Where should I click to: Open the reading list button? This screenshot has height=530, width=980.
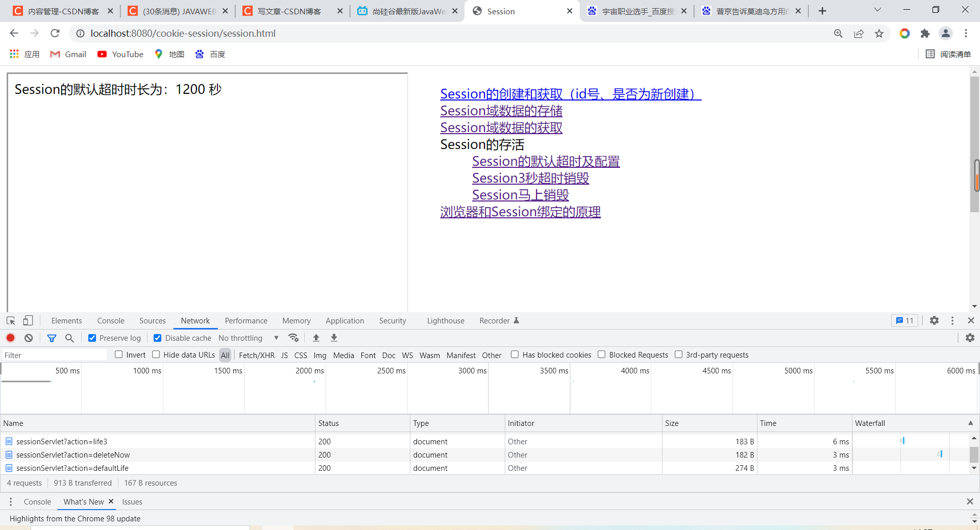pos(948,54)
